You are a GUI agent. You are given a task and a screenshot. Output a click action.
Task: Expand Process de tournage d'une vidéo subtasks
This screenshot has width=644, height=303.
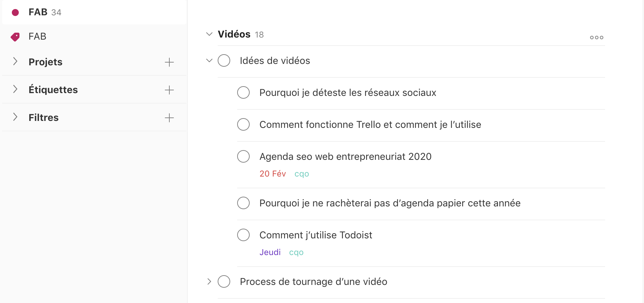click(x=209, y=281)
